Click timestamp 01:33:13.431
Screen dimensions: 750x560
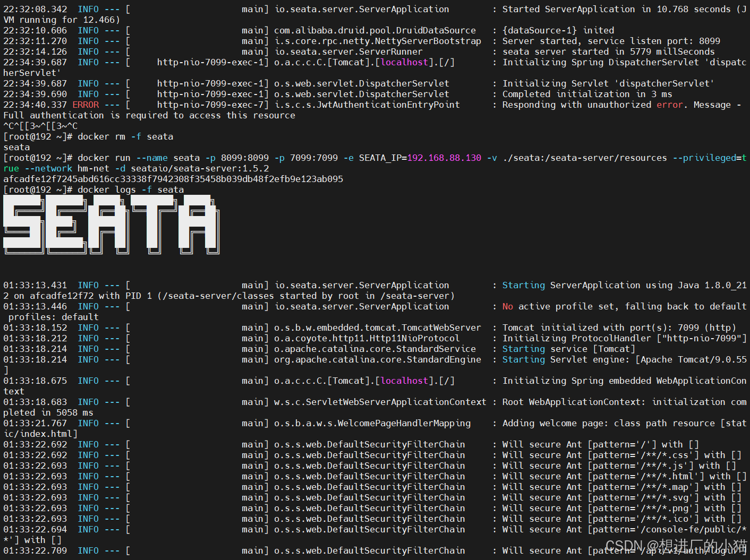click(35, 285)
